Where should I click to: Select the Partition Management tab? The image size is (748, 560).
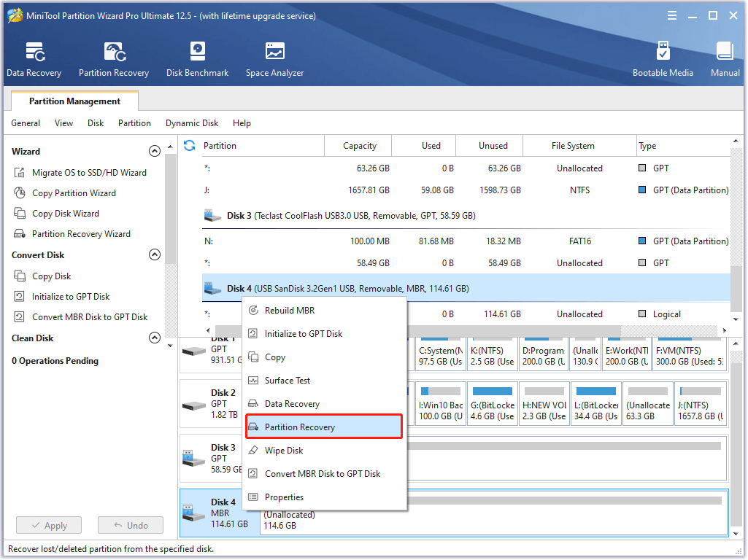pyautogui.click(x=75, y=101)
